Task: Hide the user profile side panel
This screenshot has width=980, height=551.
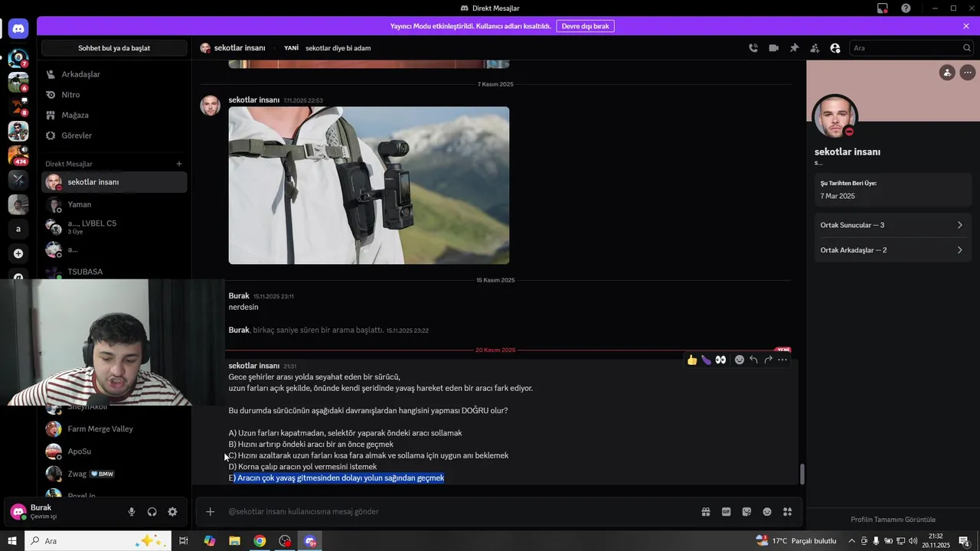Action: (x=835, y=47)
